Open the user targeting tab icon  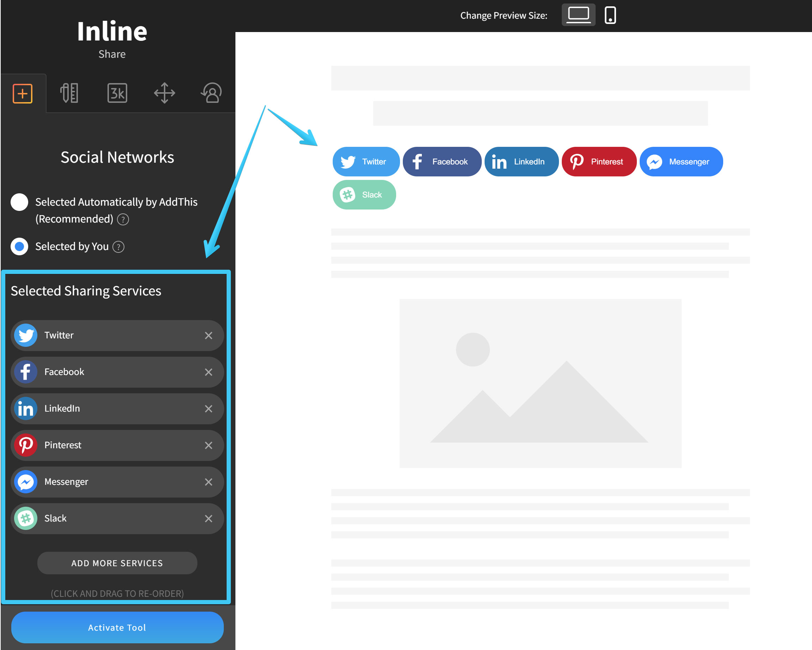(x=212, y=93)
